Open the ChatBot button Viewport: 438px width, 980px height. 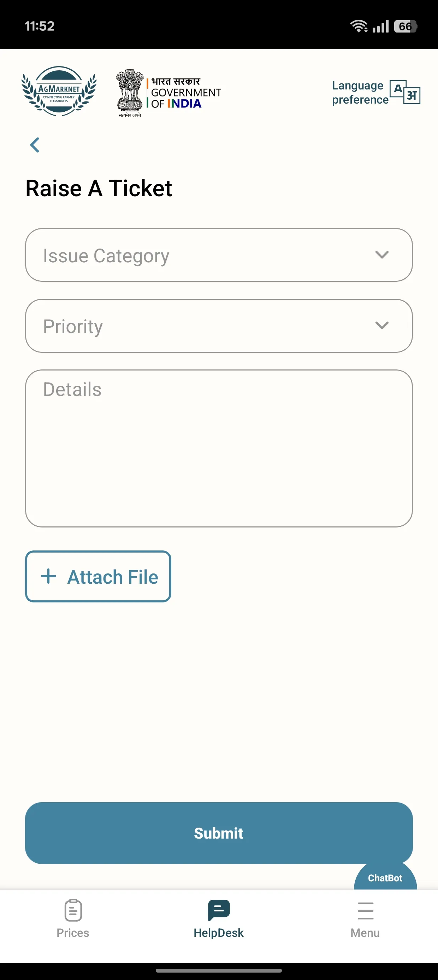(x=385, y=876)
